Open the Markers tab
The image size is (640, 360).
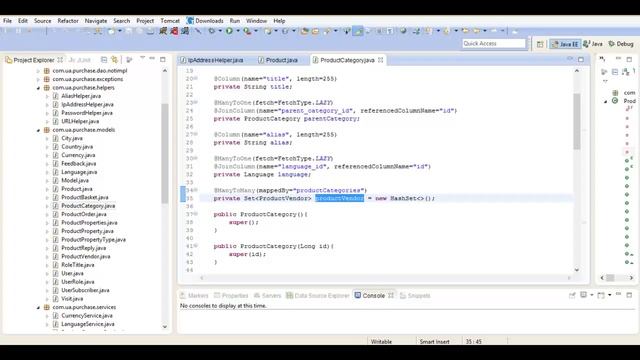coord(194,296)
